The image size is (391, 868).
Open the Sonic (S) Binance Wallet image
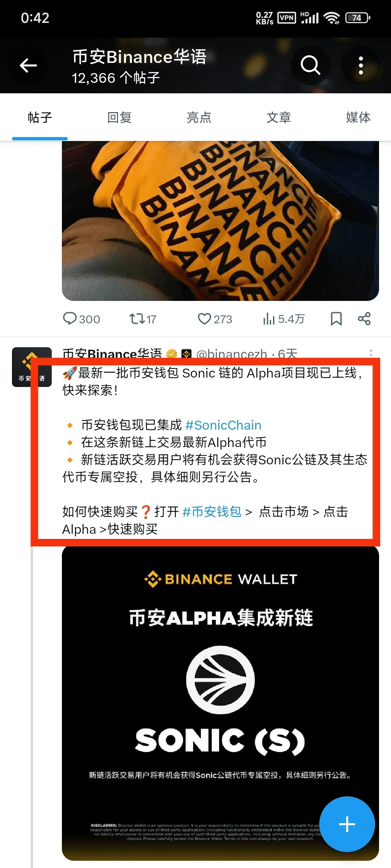click(220, 703)
